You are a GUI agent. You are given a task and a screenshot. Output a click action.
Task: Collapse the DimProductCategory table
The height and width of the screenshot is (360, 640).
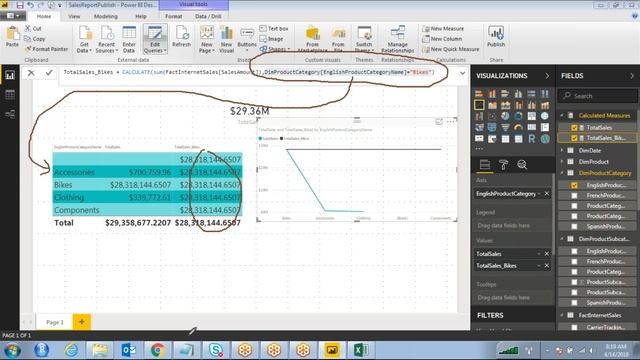[562, 173]
